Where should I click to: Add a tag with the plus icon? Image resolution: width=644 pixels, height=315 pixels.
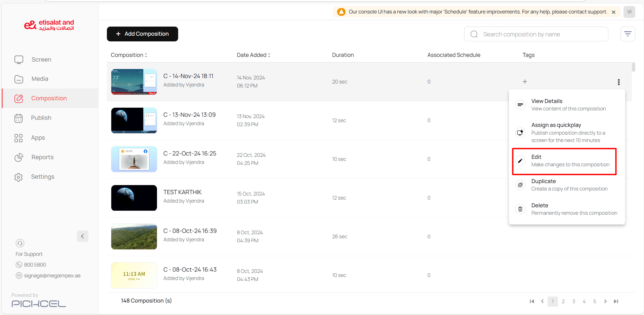click(525, 82)
